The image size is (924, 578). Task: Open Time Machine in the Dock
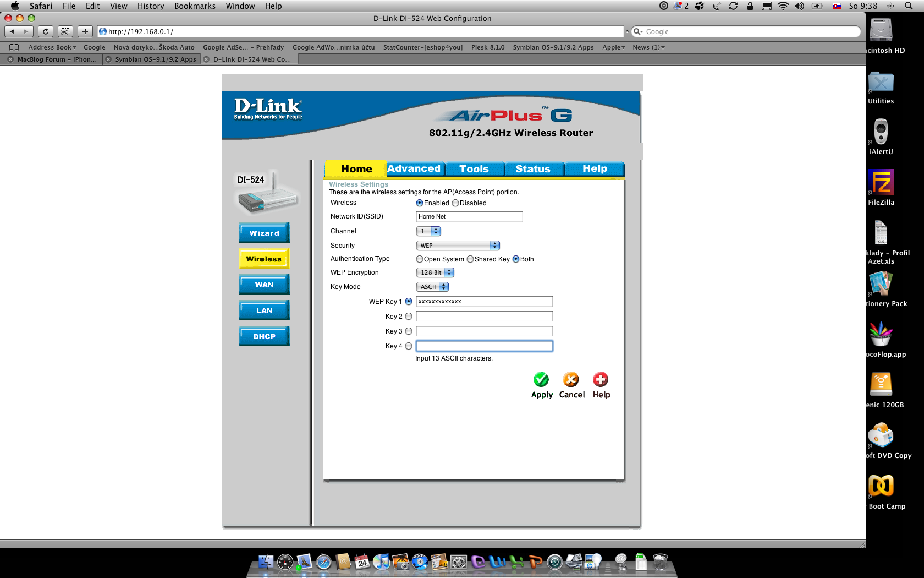tap(554, 561)
